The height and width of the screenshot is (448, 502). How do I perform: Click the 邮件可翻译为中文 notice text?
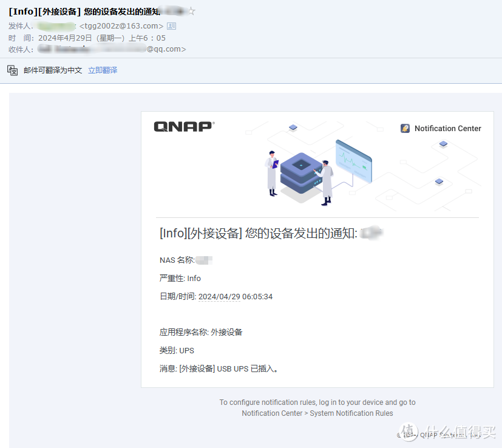click(53, 70)
